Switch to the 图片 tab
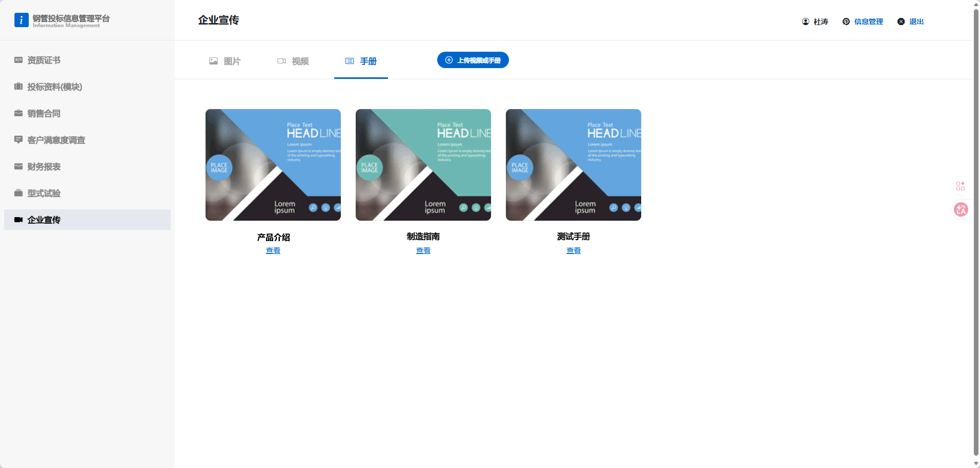 pos(225,61)
